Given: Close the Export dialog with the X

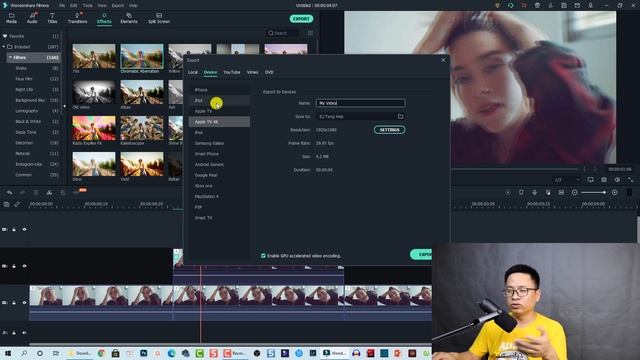Looking at the screenshot, I should [x=443, y=60].
